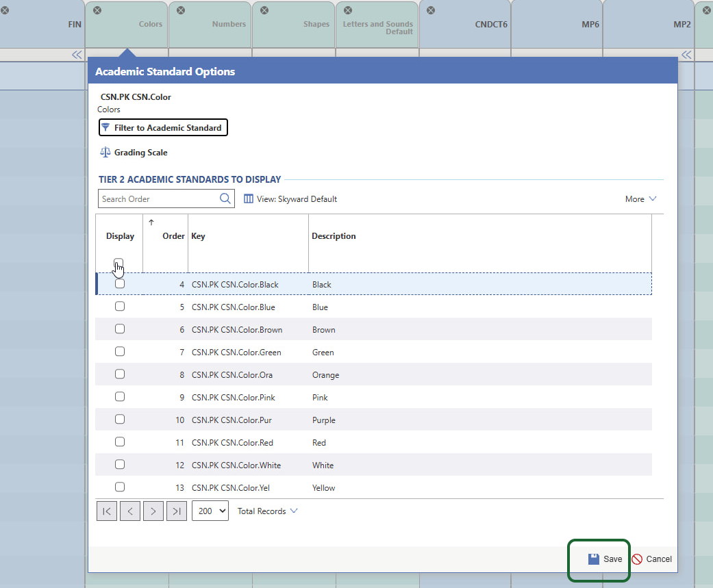
Task: Expand the More options dropdown
Action: pos(640,199)
